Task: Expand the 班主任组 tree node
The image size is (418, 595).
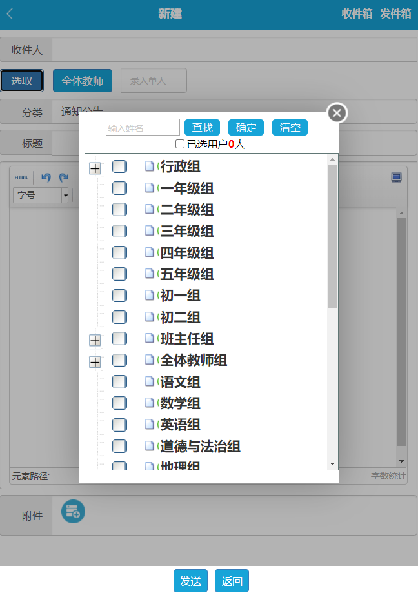Action: (x=95, y=340)
